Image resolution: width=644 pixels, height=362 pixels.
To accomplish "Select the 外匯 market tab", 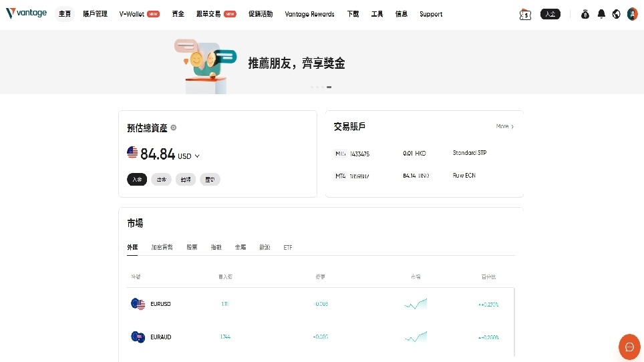I will 132,247.
